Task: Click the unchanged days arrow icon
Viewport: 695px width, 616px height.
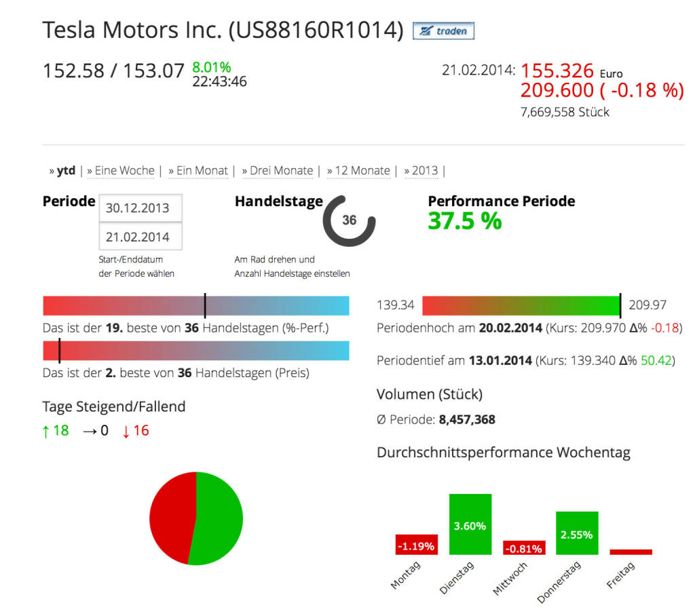Action: pos(90,431)
